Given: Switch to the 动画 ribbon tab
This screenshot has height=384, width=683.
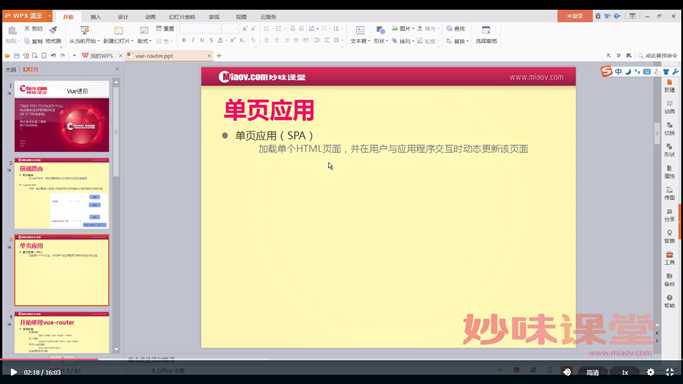Looking at the screenshot, I should click(150, 17).
